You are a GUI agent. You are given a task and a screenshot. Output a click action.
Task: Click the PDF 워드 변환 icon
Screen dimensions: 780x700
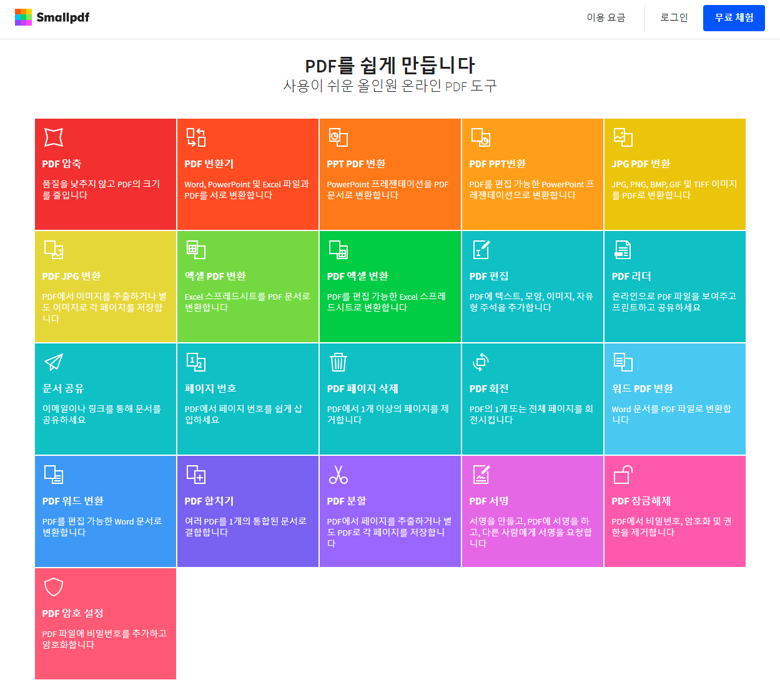(x=54, y=475)
